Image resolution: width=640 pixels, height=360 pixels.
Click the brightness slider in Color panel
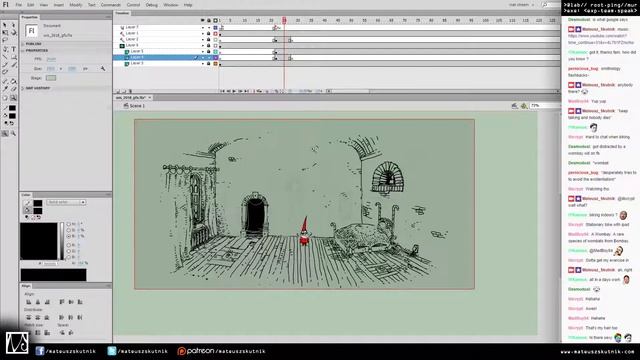click(x=62, y=241)
